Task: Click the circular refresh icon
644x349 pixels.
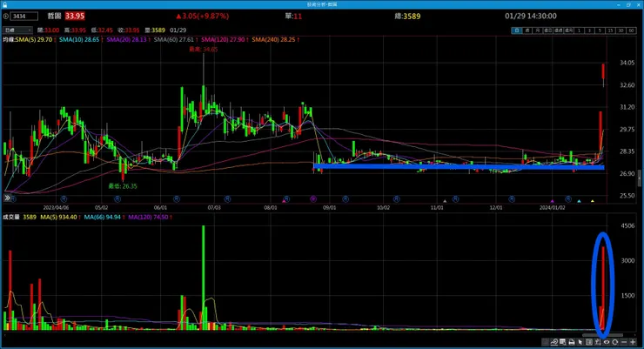Action: [x=615, y=342]
